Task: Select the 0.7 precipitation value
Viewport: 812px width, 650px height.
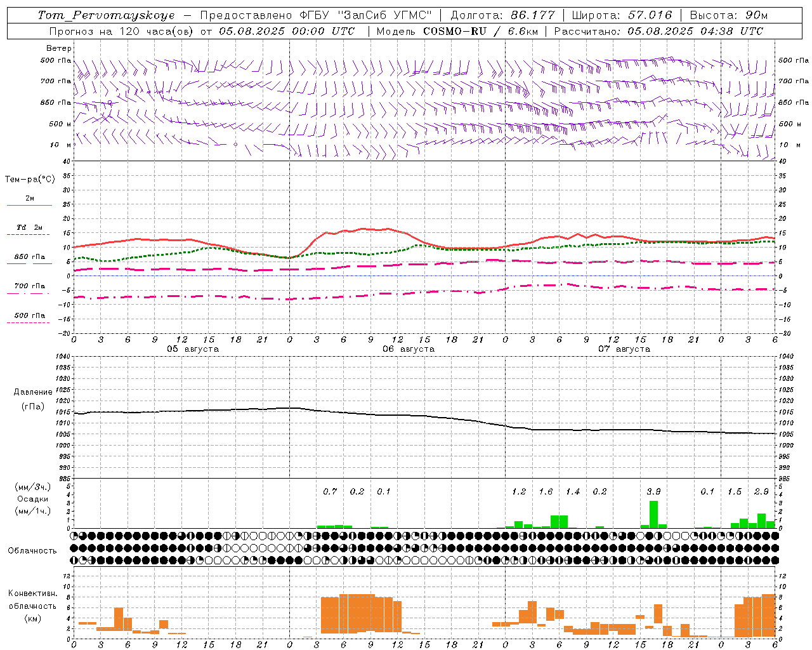Action: (x=330, y=492)
